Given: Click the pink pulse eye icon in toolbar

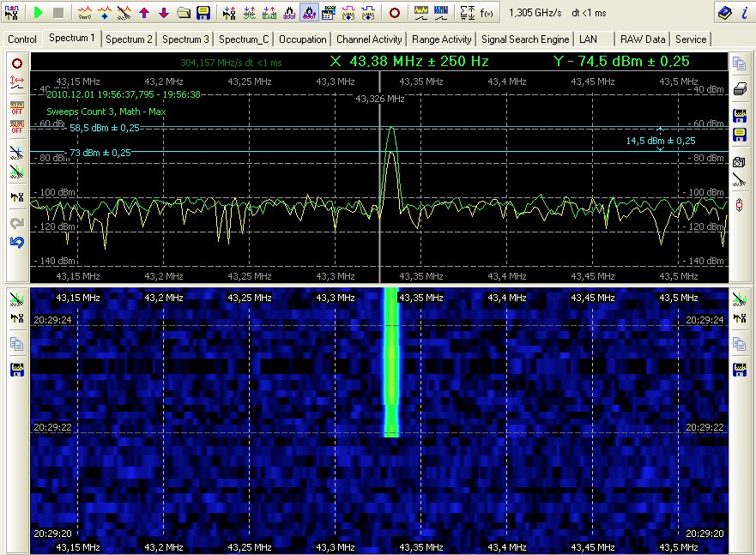Looking at the screenshot, I should click(348, 13).
